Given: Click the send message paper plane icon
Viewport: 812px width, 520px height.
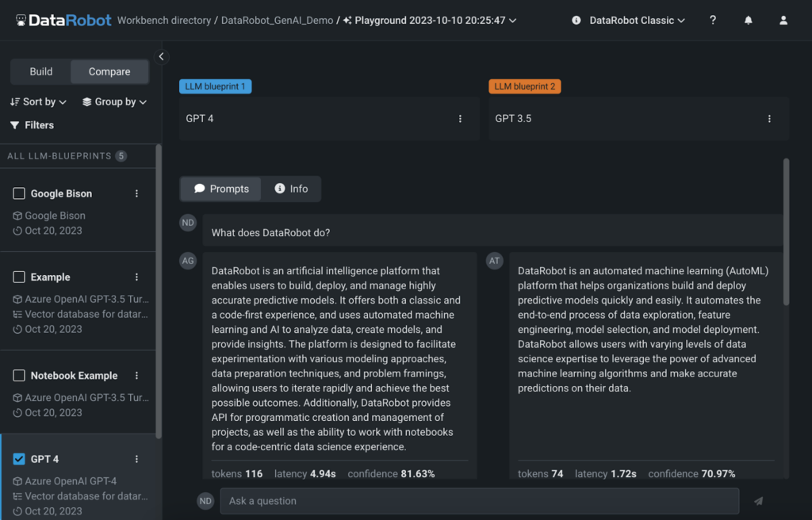Looking at the screenshot, I should point(759,501).
